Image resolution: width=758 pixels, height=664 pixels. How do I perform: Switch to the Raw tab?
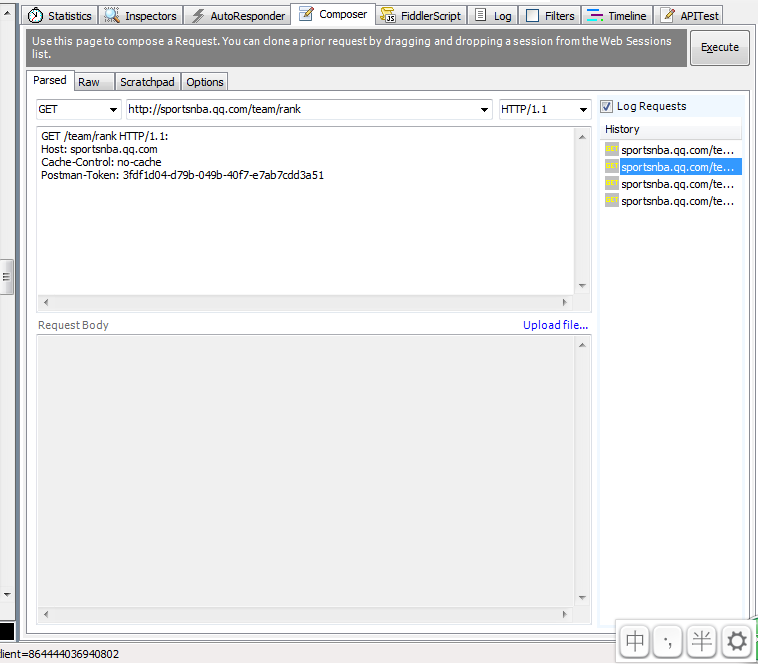point(89,82)
